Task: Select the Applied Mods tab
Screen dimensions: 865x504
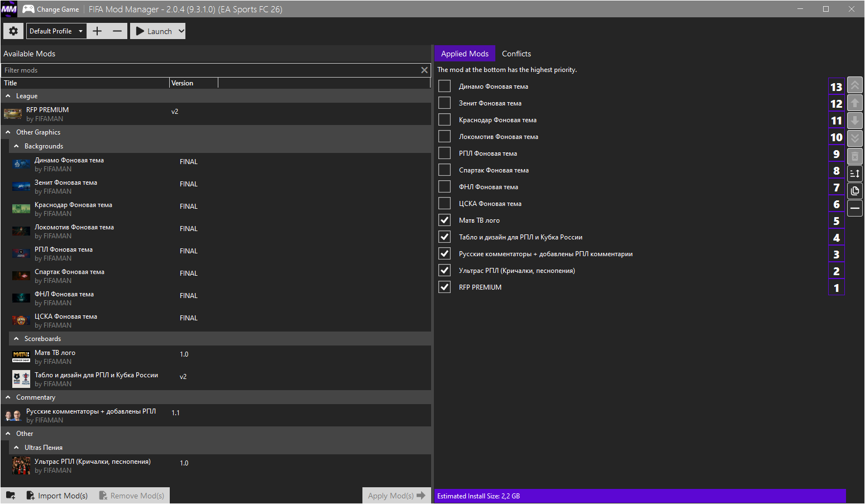Action: (x=465, y=54)
